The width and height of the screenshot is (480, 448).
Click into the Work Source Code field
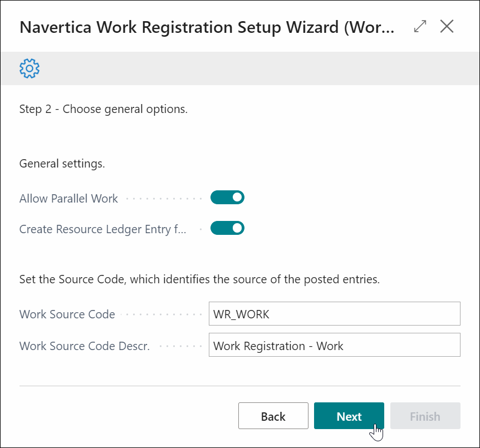(x=334, y=314)
